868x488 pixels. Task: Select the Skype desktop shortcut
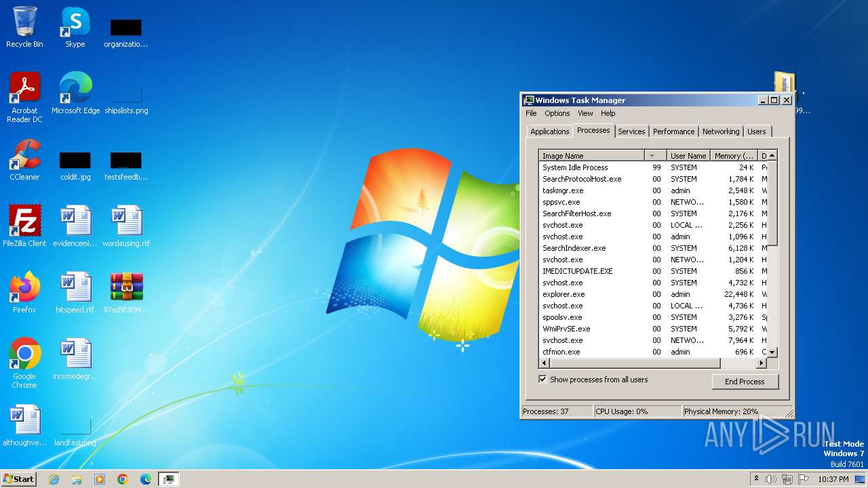75,27
